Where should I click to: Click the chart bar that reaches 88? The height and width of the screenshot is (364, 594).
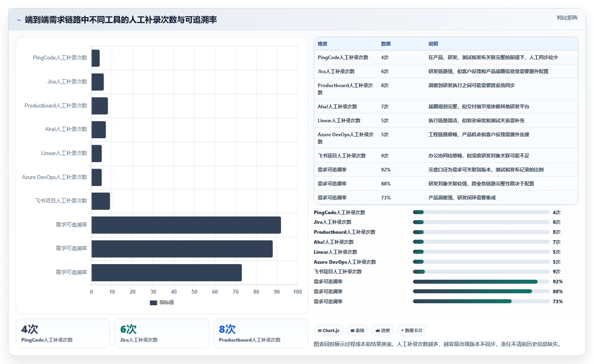182,249
